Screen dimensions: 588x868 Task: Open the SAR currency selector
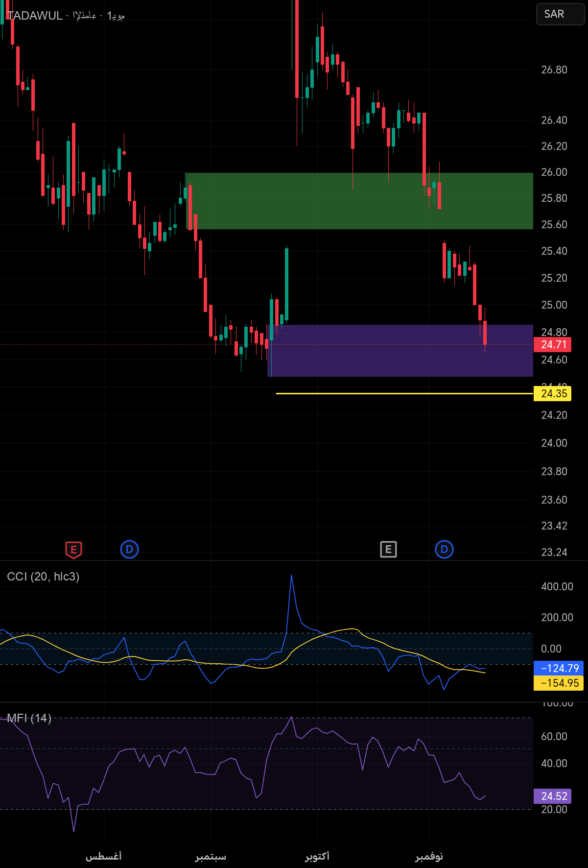(560, 14)
